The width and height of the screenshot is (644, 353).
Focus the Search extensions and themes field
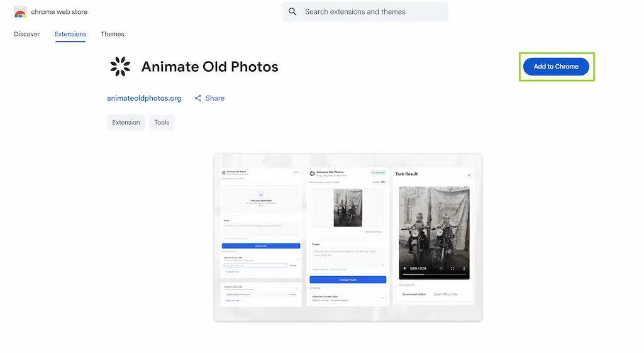365,11
